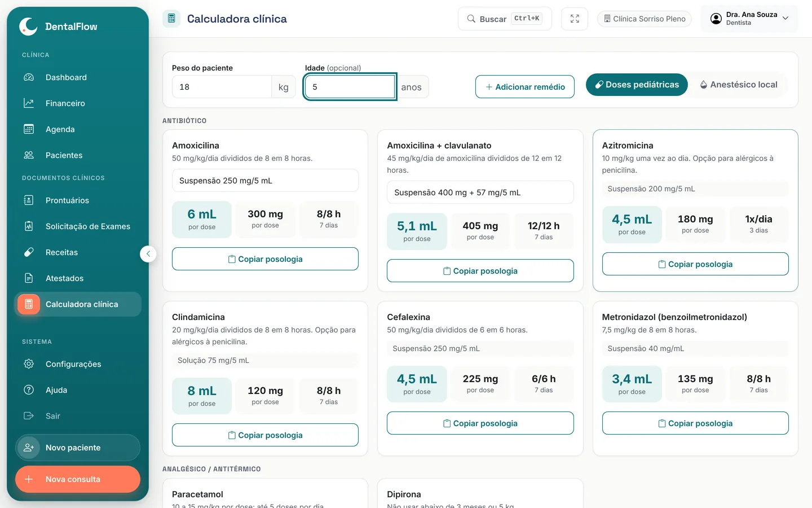The height and width of the screenshot is (508, 812).
Task: Switch to the Doses pediátricas tab
Action: coord(637,85)
